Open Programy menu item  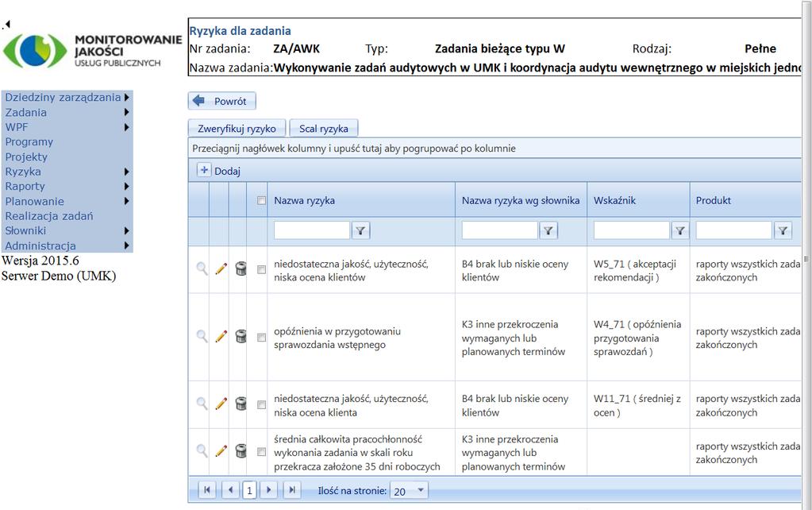(29, 142)
